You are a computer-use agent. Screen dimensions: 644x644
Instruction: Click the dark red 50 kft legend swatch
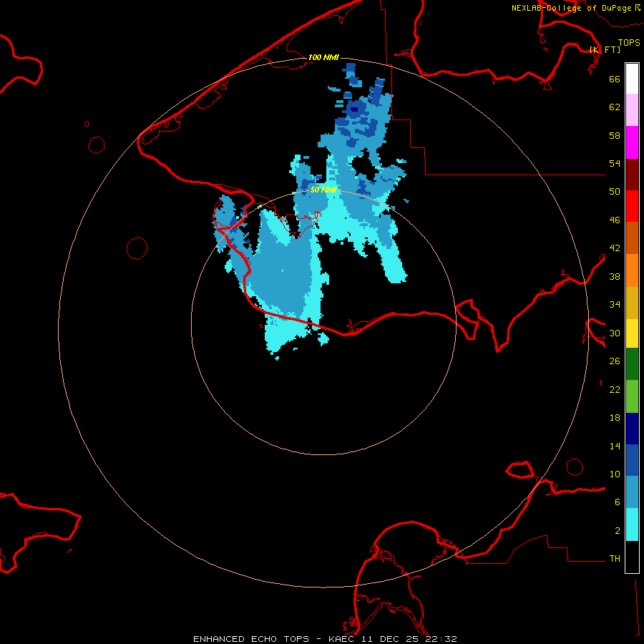tap(632, 175)
